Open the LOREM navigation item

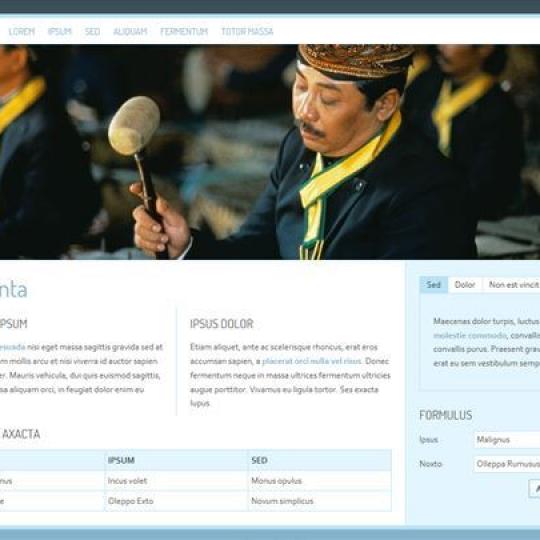[22, 32]
